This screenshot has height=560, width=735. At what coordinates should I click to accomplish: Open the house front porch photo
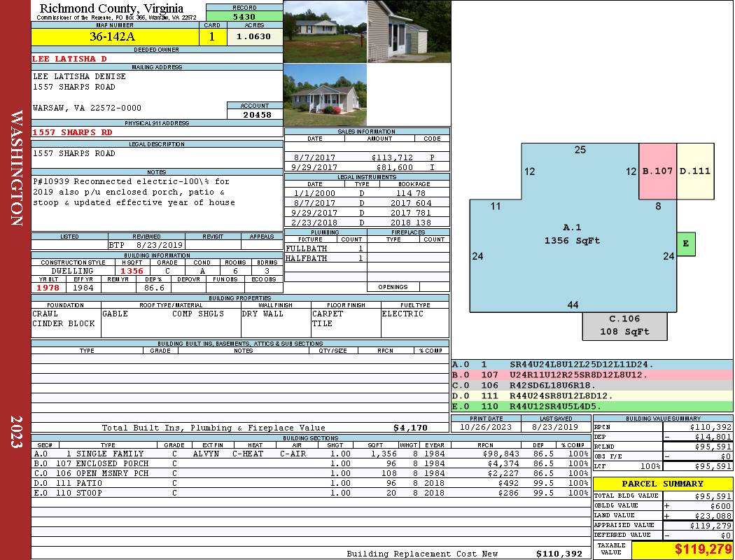(x=325, y=94)
